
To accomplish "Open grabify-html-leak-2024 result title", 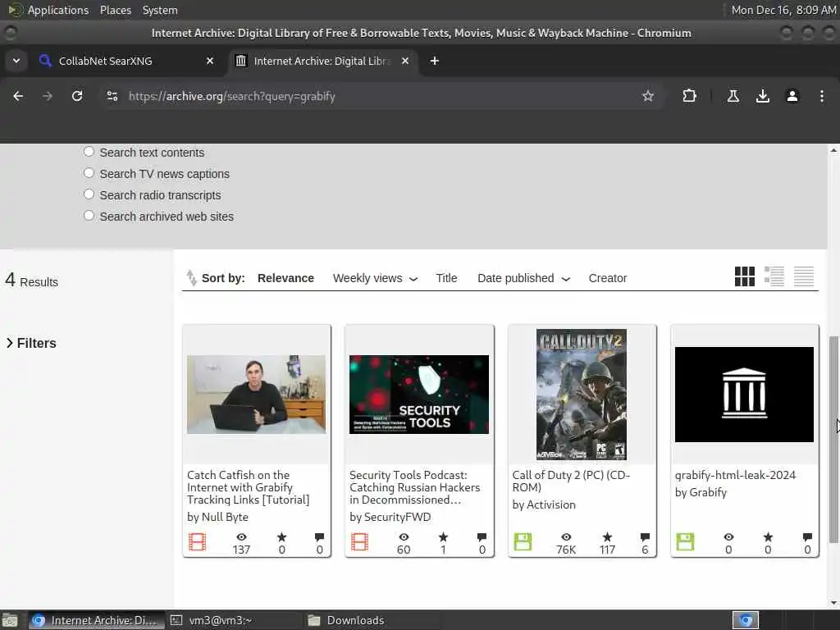I will click(735, 475).
